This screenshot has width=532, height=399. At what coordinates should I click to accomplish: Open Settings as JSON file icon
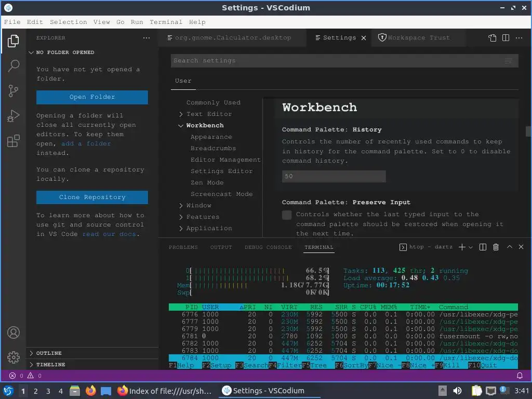(x=493, y=38)
